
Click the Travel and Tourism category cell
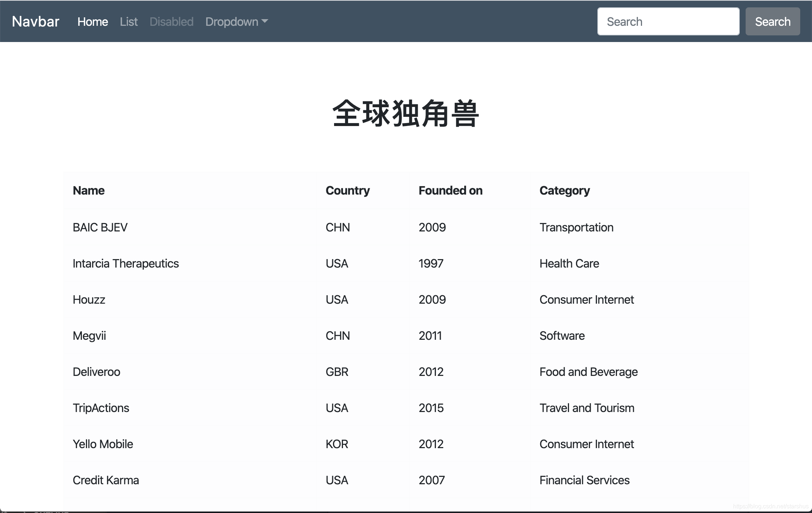click(587, 408)
